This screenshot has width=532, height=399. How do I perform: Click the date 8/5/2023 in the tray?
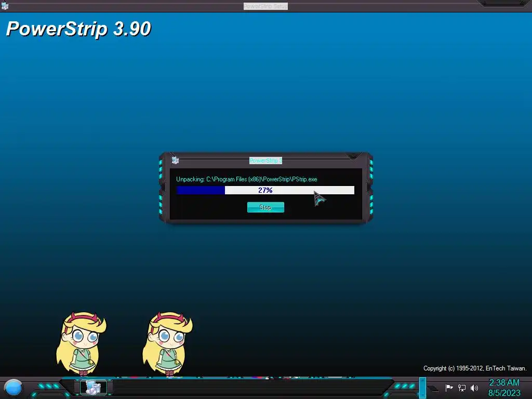(x=504, y=393)
